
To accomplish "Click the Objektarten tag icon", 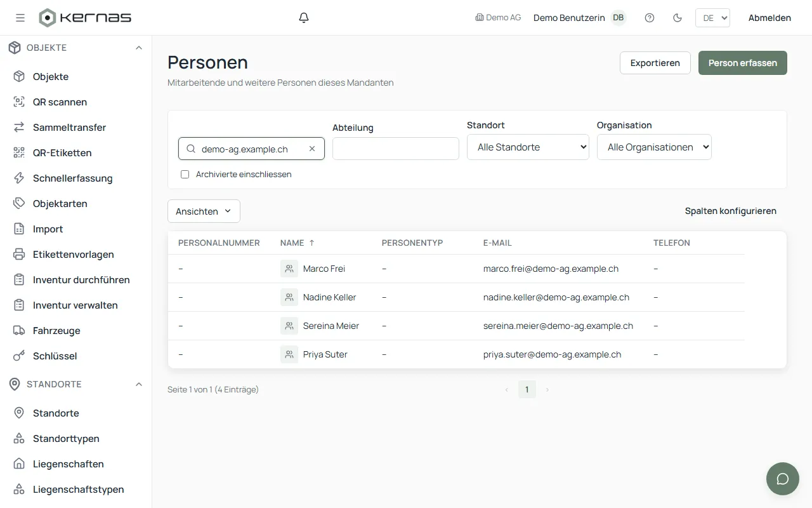I will [20, 203].
